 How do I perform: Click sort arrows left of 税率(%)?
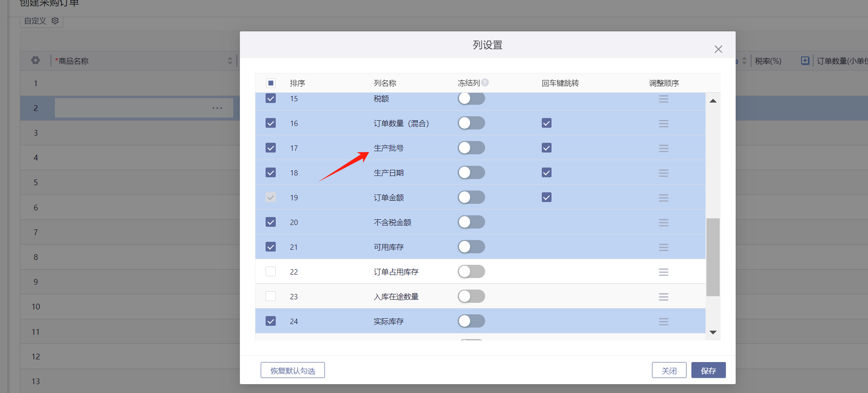pos(745,61)
